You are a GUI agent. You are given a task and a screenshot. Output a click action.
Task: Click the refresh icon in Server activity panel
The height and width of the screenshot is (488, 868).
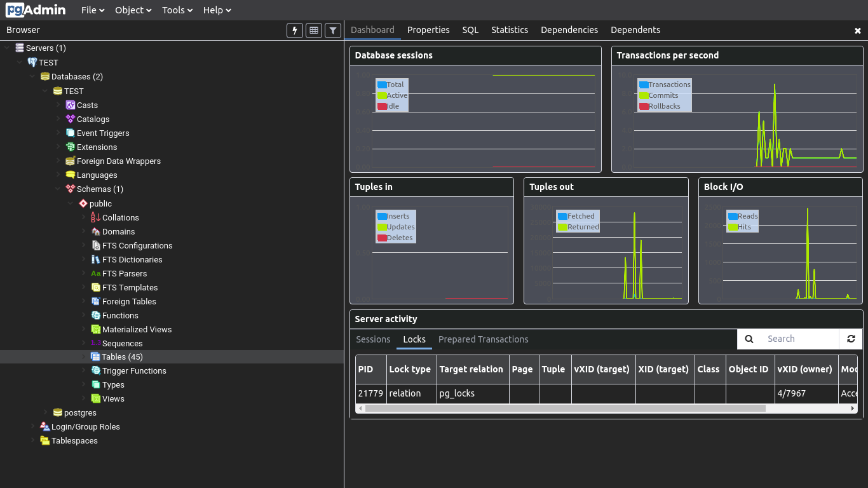tap(851, 339)
